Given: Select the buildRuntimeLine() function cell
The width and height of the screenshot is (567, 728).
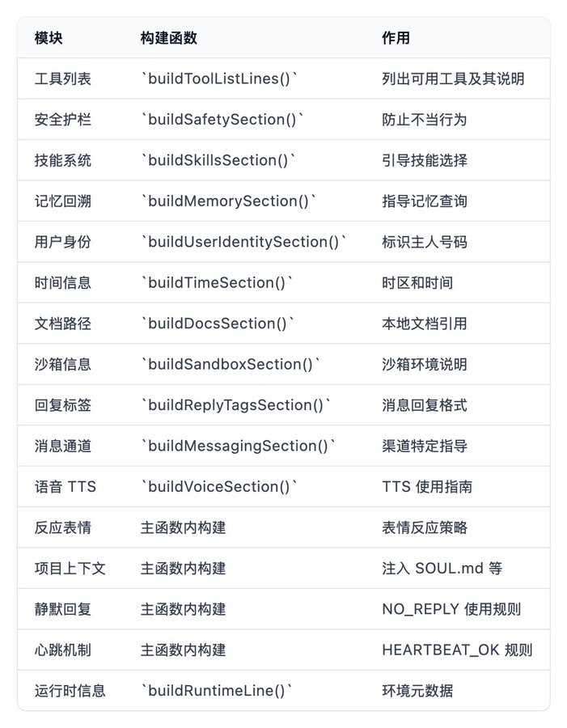Looking at the screenshot, I should [x=217, y=691].
